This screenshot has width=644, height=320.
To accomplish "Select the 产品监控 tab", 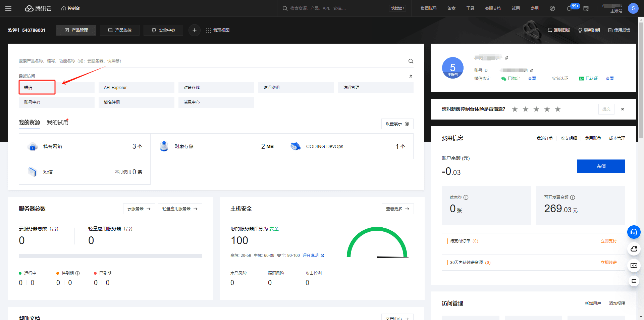I will (x=120, y=30).
